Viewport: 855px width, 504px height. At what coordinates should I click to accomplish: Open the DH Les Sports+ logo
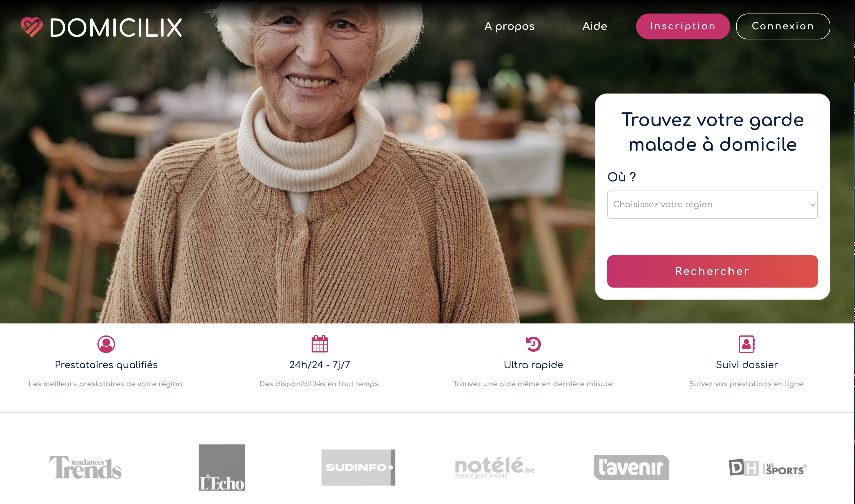tap(767, 468)
